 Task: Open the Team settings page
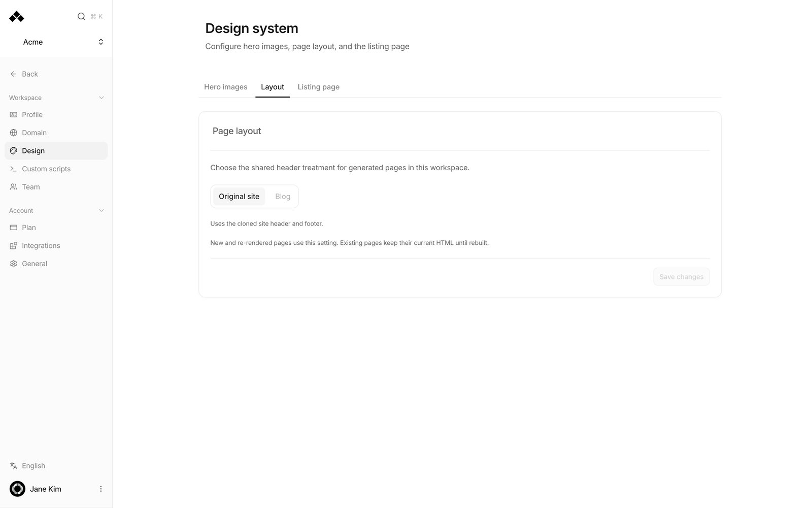coord(56,187)
